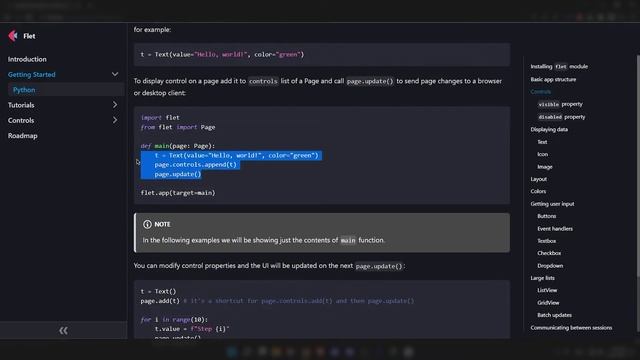This screenshot has width=640, height=360.
Task: Jump to Textbox section
Action: [547, 241]
